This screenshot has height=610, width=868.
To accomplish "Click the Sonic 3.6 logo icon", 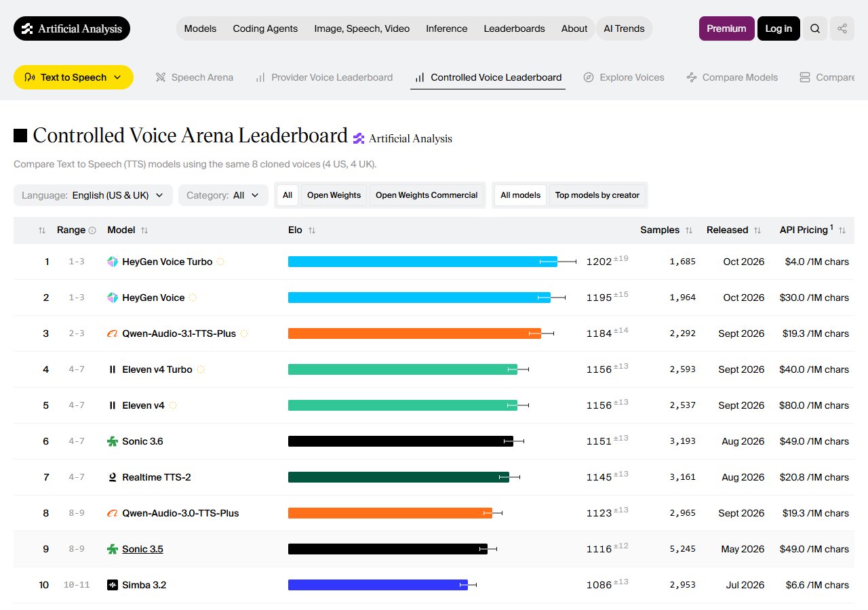I will tap(113, 441).
